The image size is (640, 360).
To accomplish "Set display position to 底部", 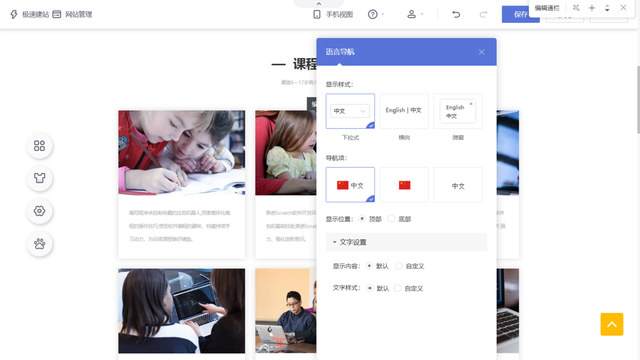I will (x=391, y=219).
